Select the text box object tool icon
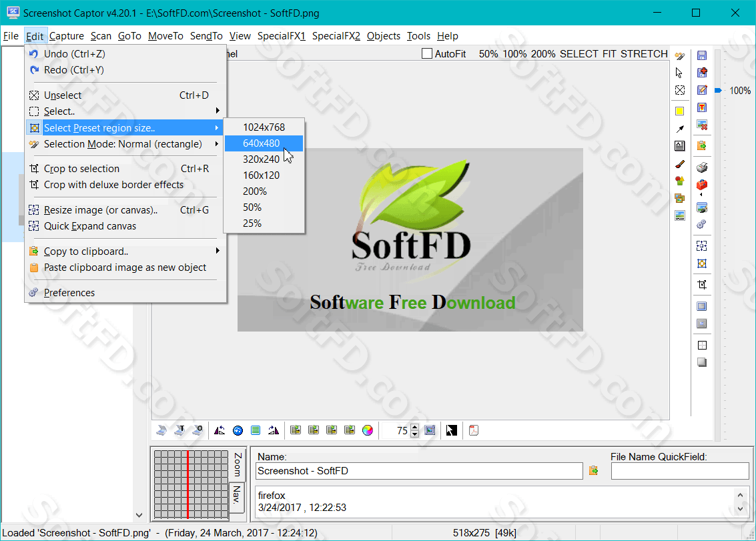The width and height of the screenshot is (756, 541). click(x=680, y=146)
